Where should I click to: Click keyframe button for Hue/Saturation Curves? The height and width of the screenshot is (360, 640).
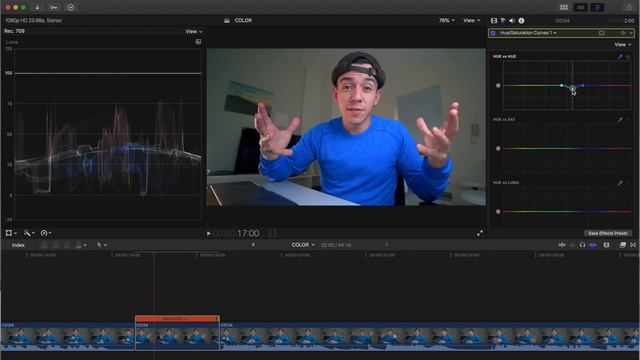tap(623, 33)
